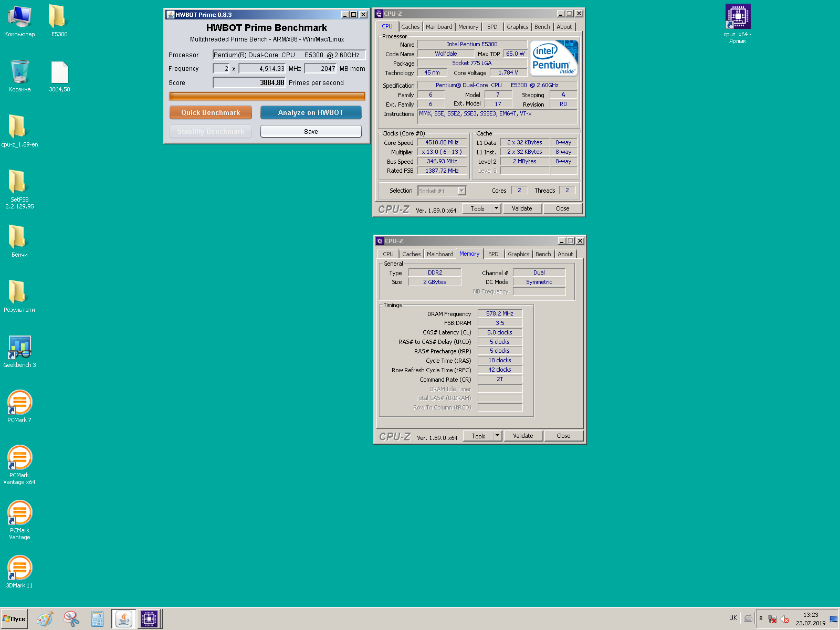
Task: Open Caches tab in top CPU-Z window
Action: [411, 27]
